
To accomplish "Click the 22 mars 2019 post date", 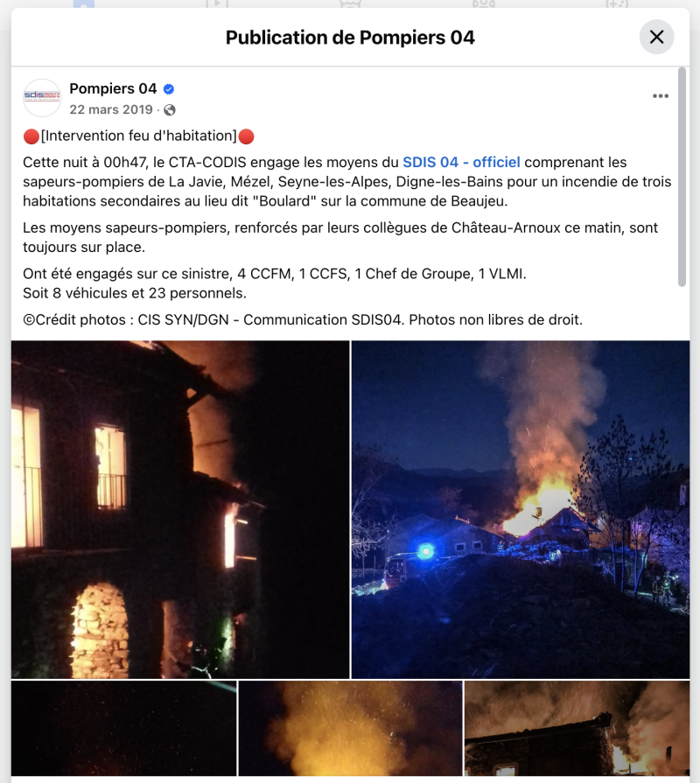I will tap(111, 109).
